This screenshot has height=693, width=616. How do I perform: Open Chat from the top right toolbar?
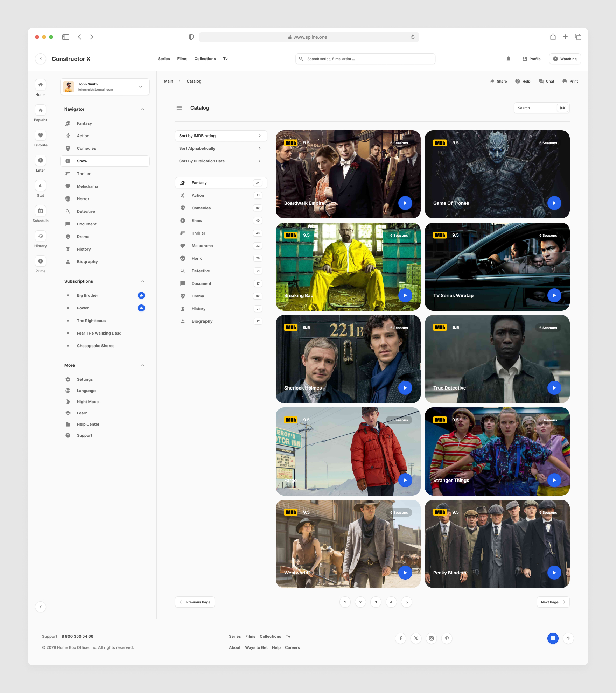coord(546,81)
